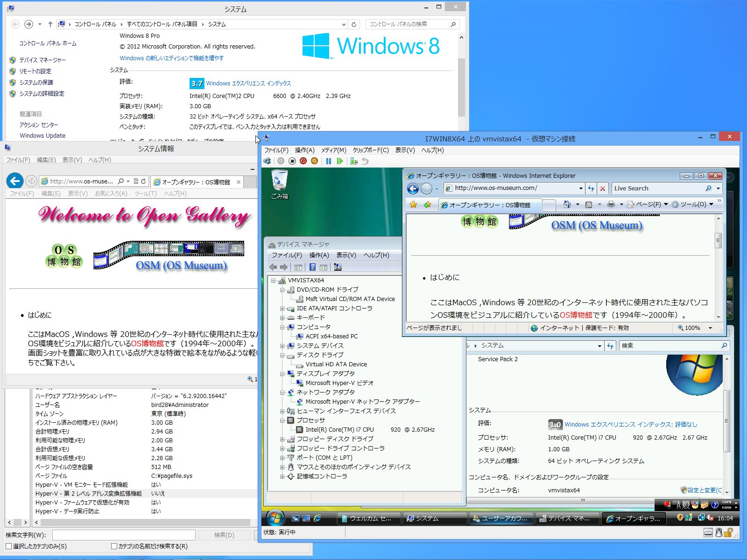Screen dimensions: 747x560
Task: Open クリップボード(C) menu in VM connection
Action: pyautogui.click(x=371, y=150)
